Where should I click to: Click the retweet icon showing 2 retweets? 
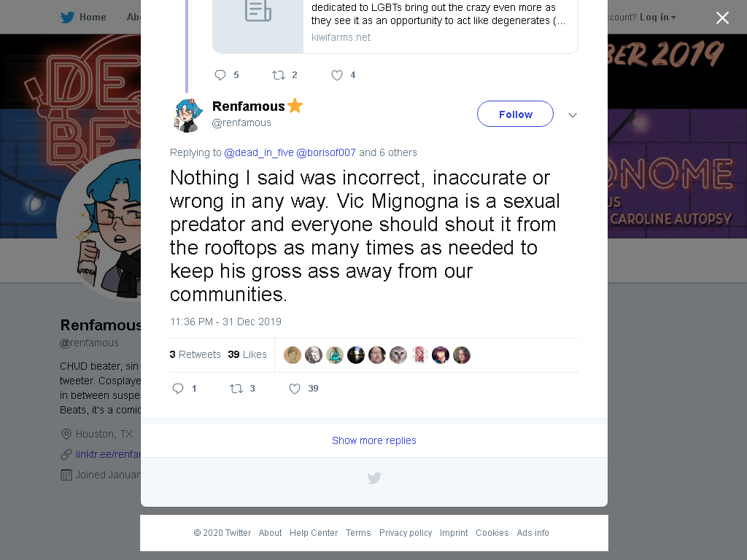(x=278, y=75)
